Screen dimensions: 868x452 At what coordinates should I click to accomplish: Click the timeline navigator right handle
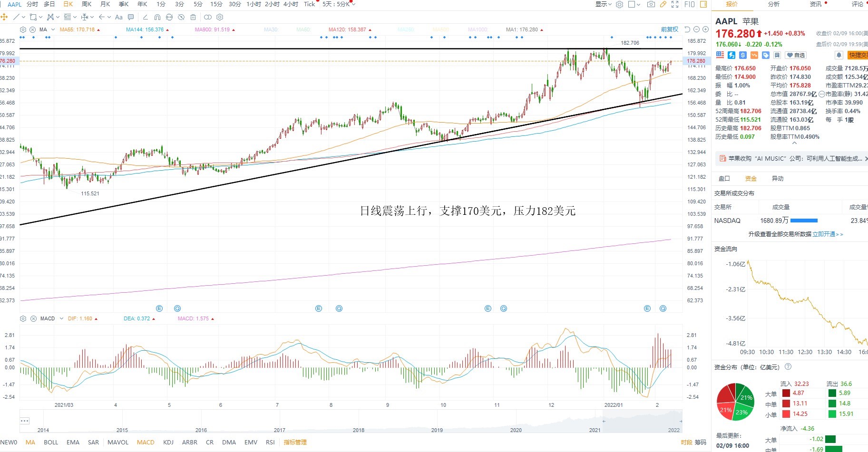(x=681, y=421)
